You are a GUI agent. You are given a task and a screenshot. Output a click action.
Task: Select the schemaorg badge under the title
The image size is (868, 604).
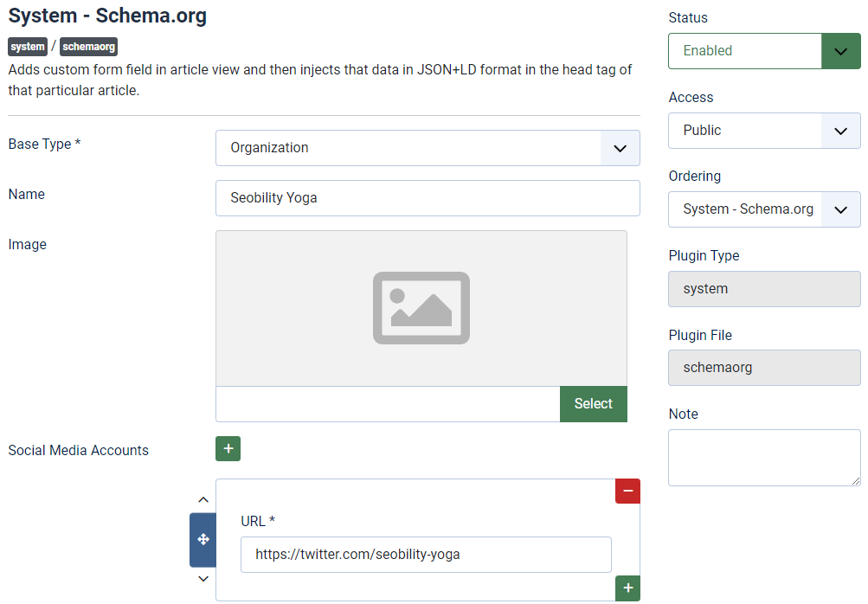(88, 47)
